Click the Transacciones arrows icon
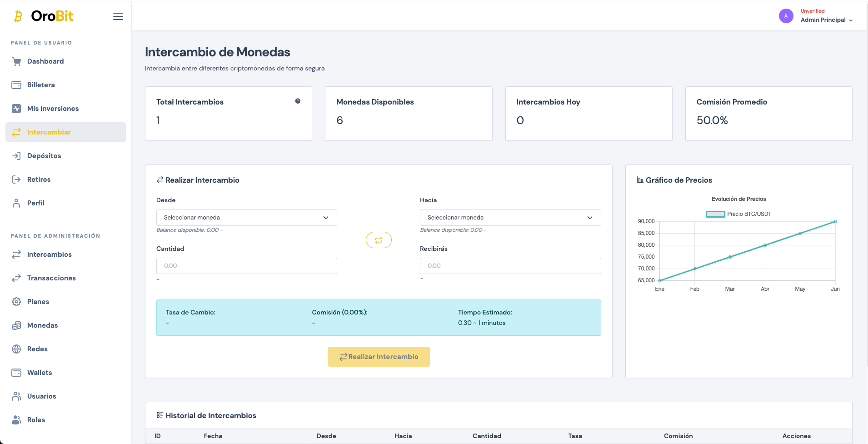 click(x=16, y=278)
